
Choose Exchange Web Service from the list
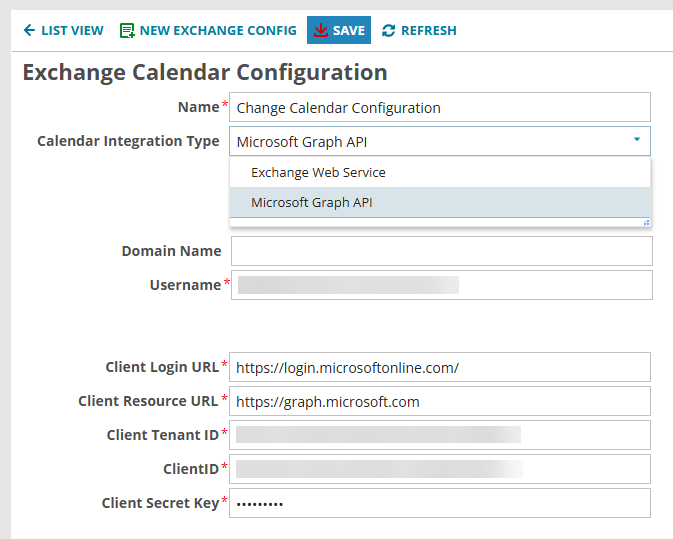point(318,172)
